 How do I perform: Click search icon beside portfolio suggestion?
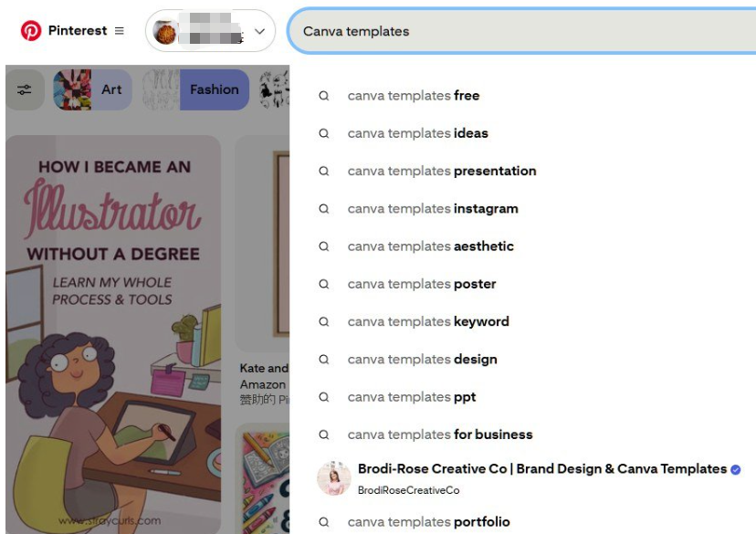point(324,522)
